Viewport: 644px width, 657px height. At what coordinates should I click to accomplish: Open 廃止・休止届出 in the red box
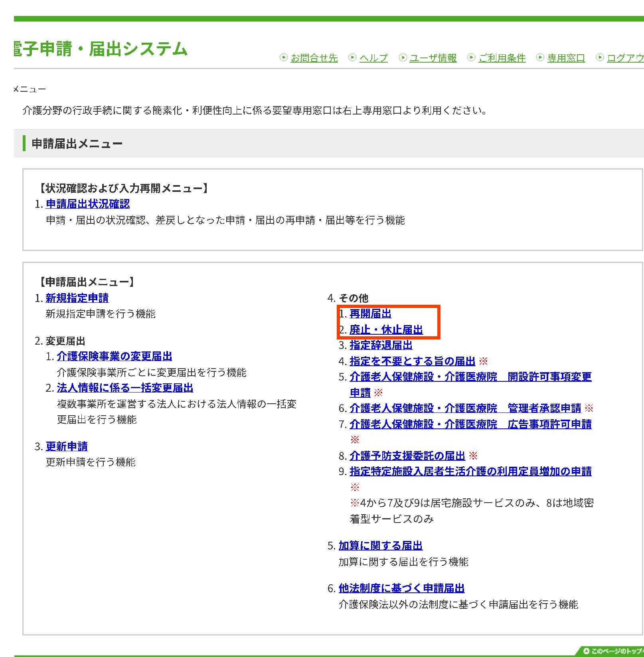(386, 330)
